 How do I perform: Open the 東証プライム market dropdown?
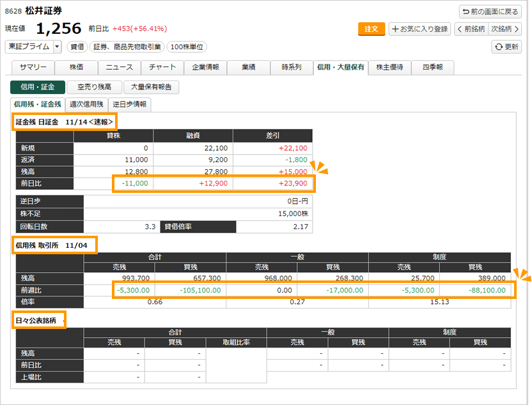tap(58, 47)
